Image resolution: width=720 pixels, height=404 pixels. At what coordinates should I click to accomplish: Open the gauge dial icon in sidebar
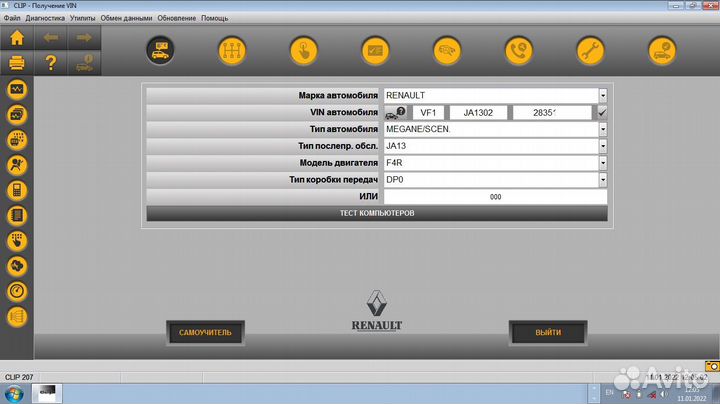(17, 291)
